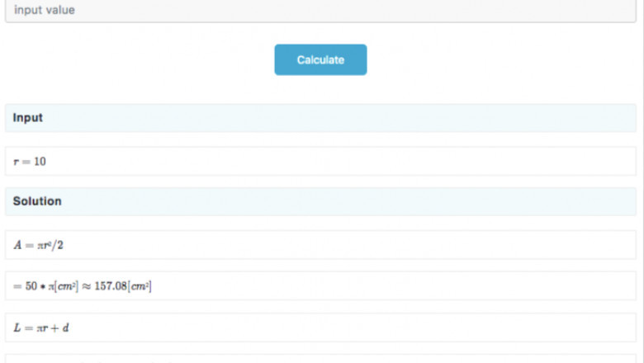The image size is (644, 363).
Task: Click the r = 10 input row
Action: (321, 161)
